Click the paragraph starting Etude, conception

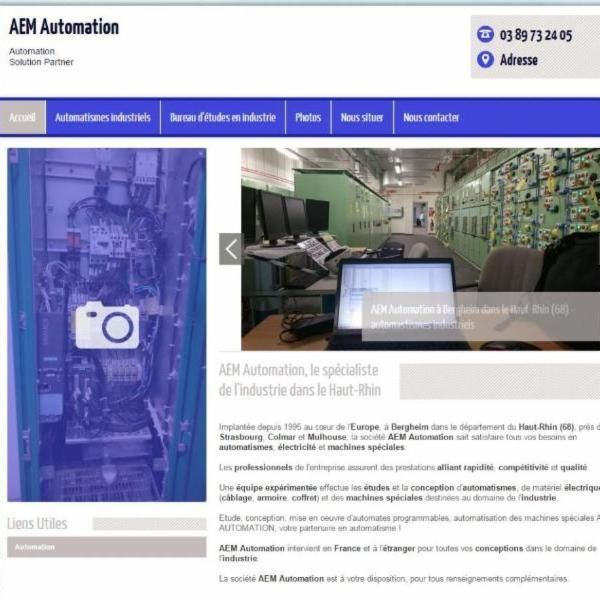pos(409,523)
